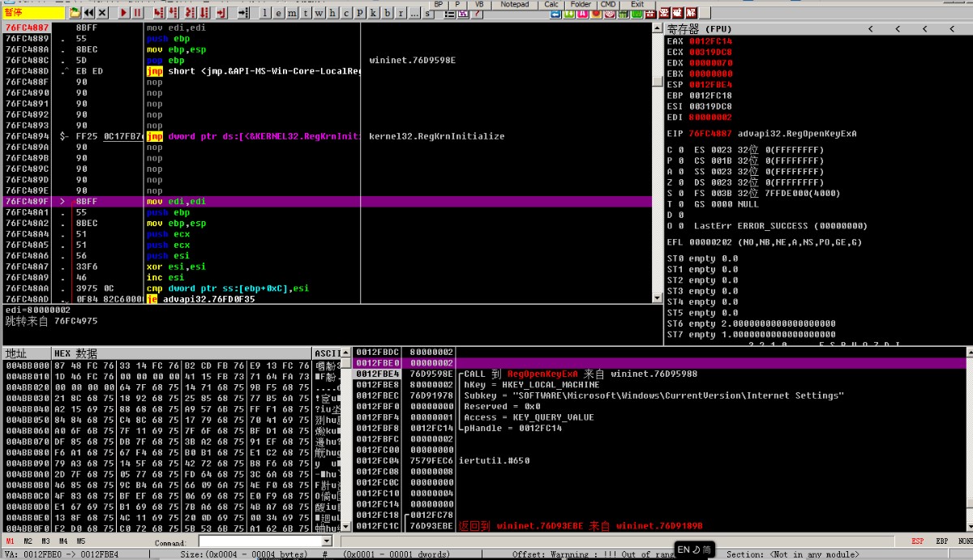Show Memory map with 'm' button
The height and width of the screenshot is (560, 973).
pyautogui.click(x=292, y=13)
